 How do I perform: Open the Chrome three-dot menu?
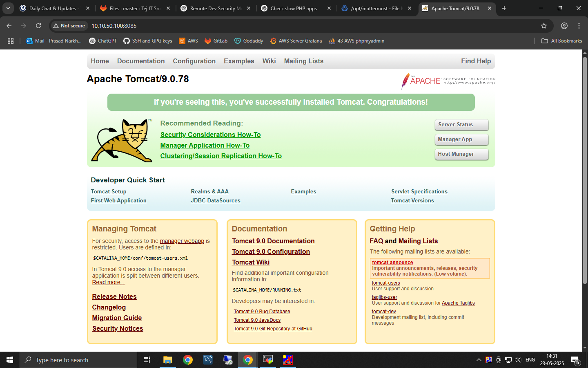point(579,26)
